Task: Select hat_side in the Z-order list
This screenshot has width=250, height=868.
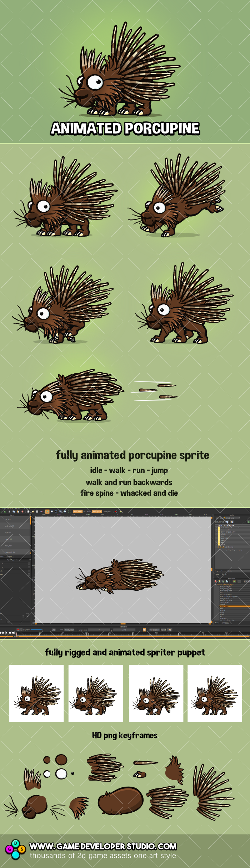Action: click(14, 519)
